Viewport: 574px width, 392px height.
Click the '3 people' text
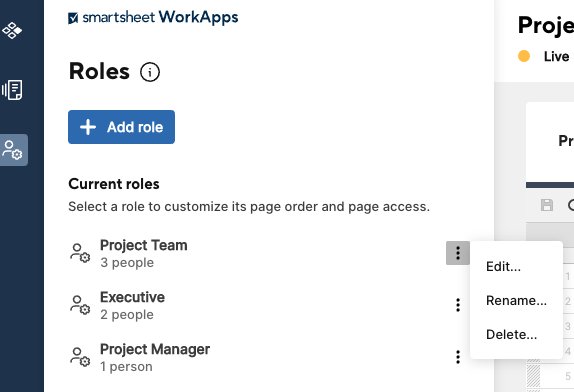[127, 262]
